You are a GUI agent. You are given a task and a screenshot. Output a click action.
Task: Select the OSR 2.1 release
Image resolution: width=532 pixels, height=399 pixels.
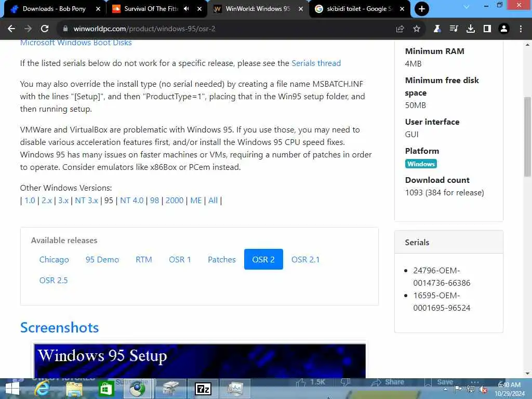(305, 260)
